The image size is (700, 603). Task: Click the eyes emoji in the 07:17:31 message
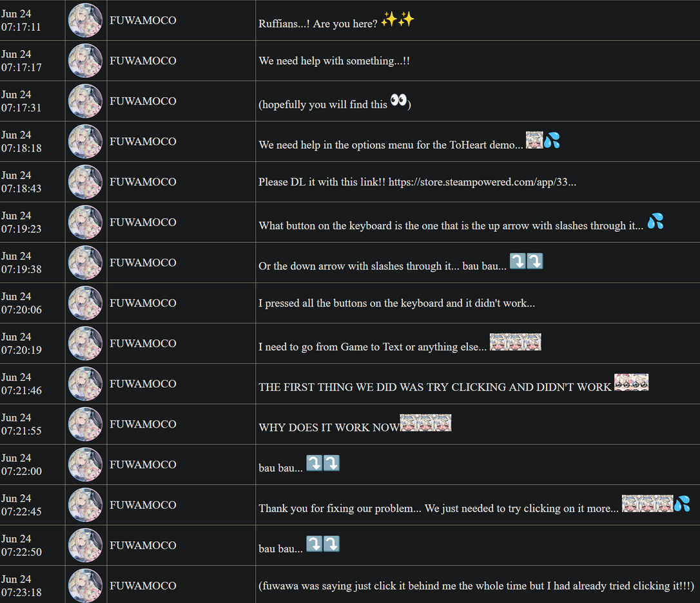tap(398, 100)
